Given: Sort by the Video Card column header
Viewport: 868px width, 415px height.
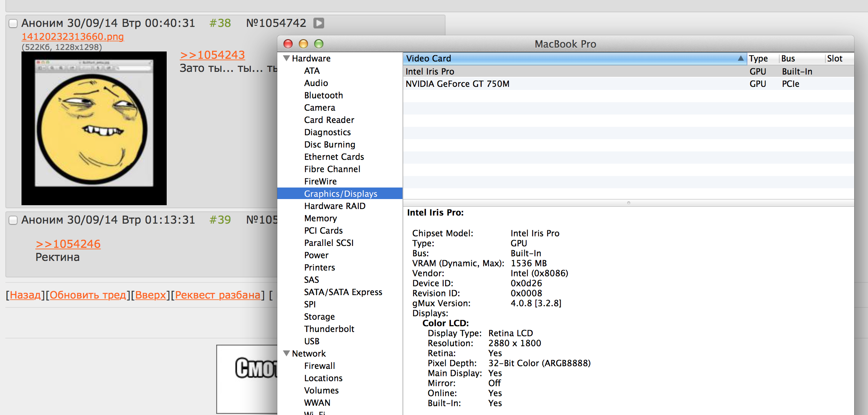Looking at the screenshot, I should pos(575,58).
